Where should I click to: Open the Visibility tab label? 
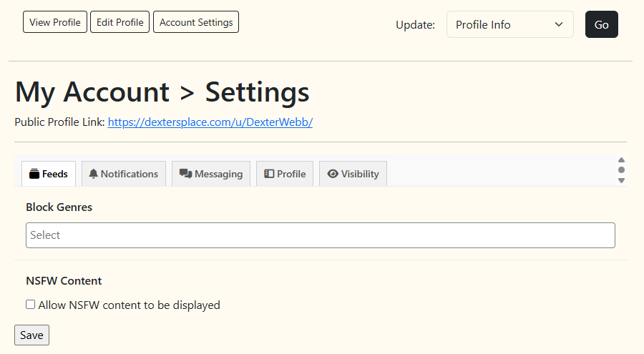coord(360,174)
